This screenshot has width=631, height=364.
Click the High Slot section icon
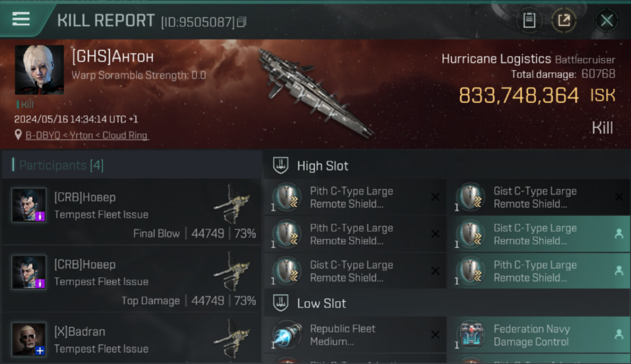281,165
